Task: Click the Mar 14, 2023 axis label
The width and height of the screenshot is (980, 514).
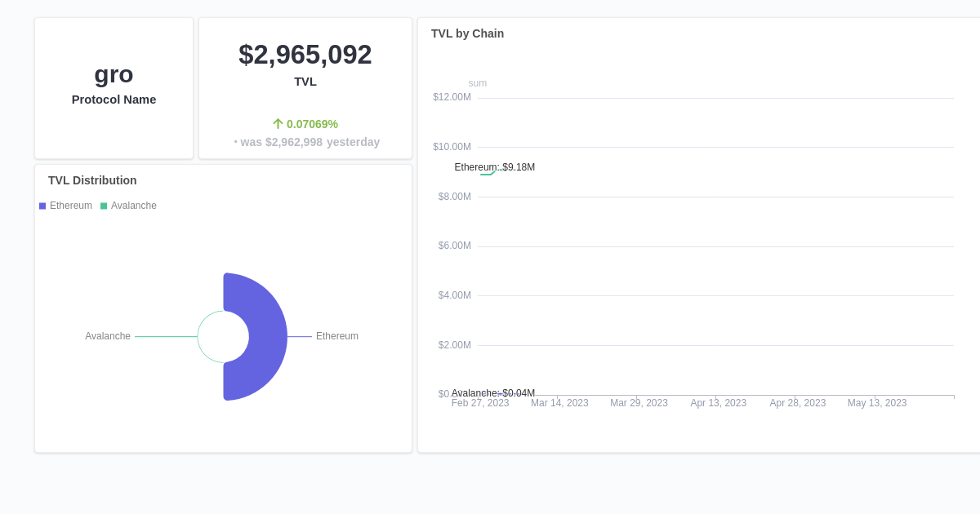Action: 559,402
